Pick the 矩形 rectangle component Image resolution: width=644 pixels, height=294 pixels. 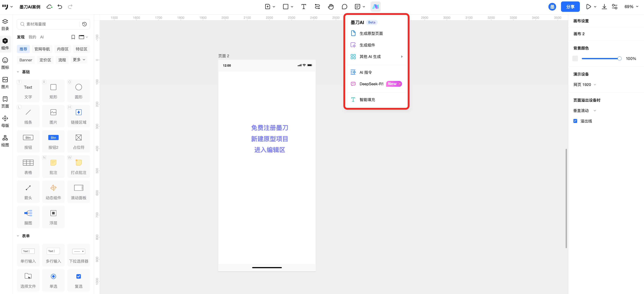[x=53, y=91]
